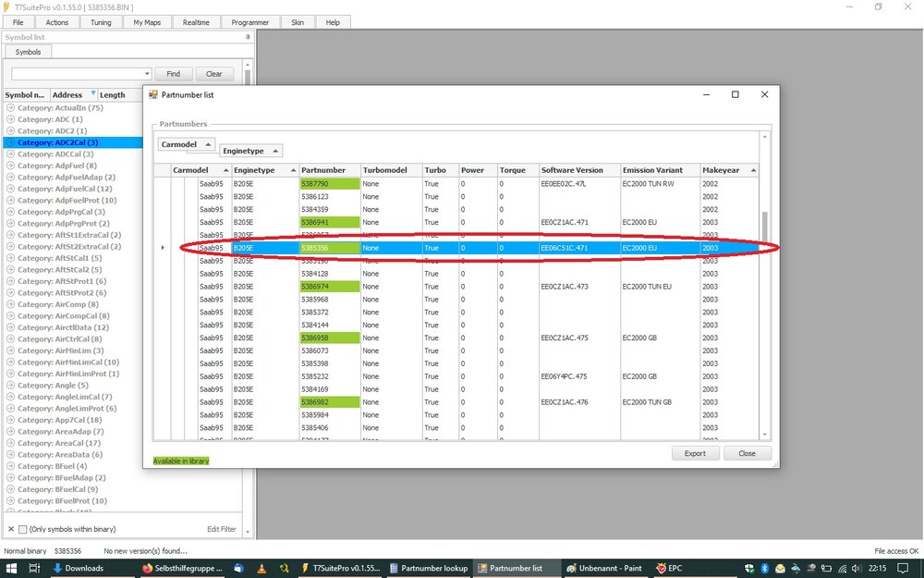
Task: Maximize the Partnumber list dialog
Action: click(x=735, y=94)
